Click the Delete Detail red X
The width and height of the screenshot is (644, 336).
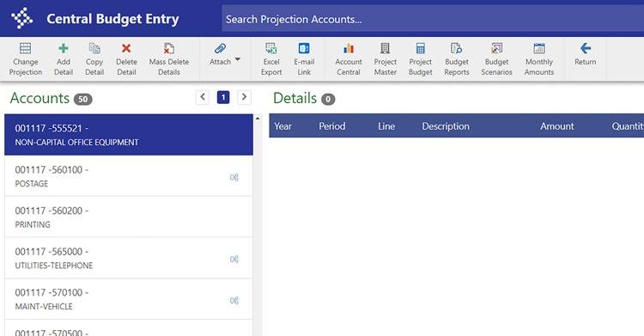click(x=126, y=48)
